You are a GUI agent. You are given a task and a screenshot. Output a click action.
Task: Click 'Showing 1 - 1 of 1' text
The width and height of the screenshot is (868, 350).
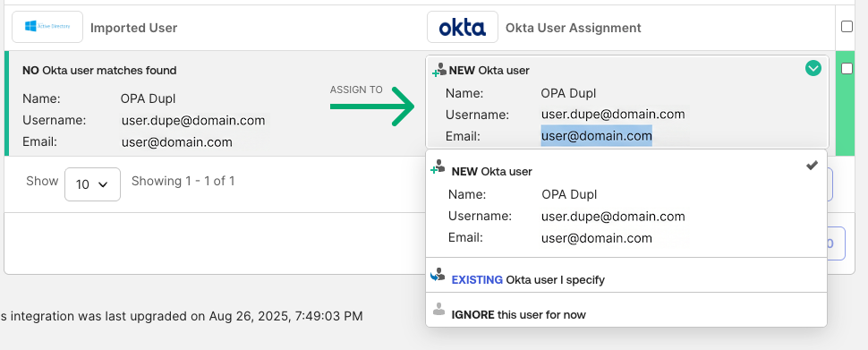183,181
